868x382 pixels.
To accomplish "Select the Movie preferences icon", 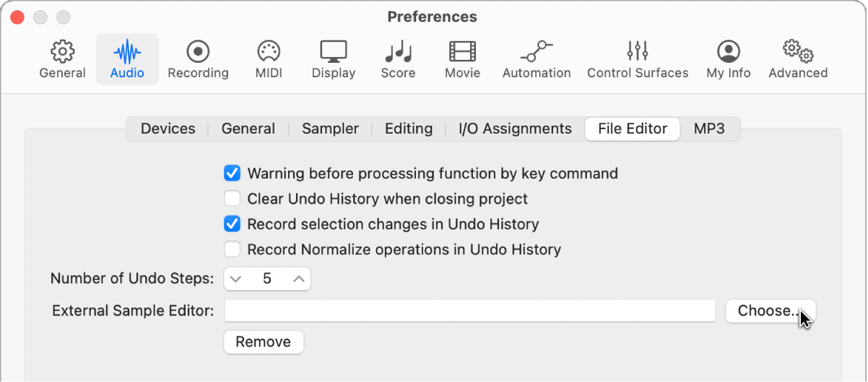I will point(462,52).
